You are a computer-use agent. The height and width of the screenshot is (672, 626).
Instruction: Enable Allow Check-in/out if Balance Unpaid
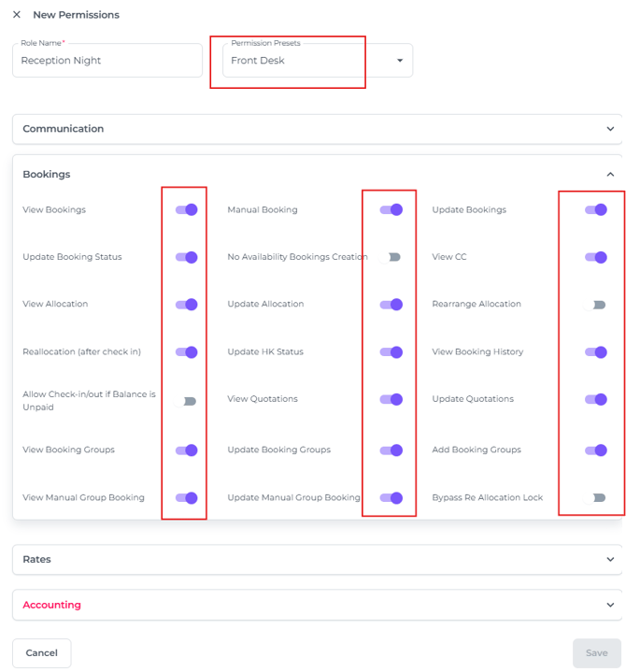tap(186, 401)
